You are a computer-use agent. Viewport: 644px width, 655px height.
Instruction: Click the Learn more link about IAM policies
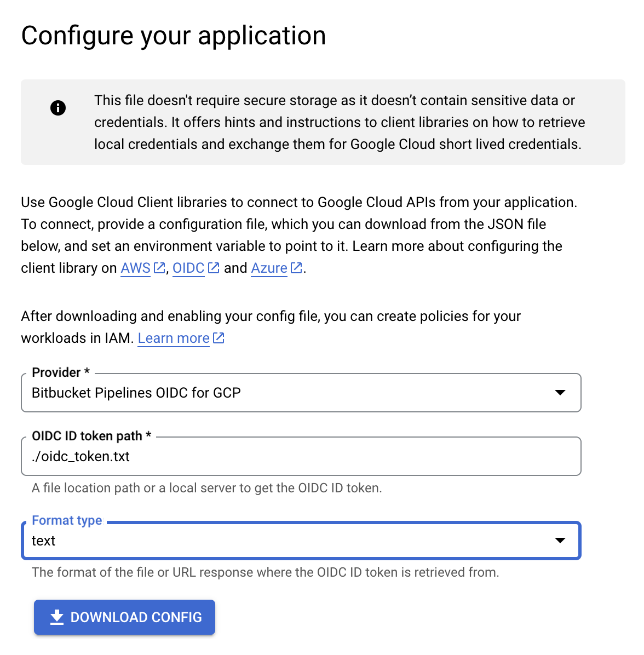174,338
